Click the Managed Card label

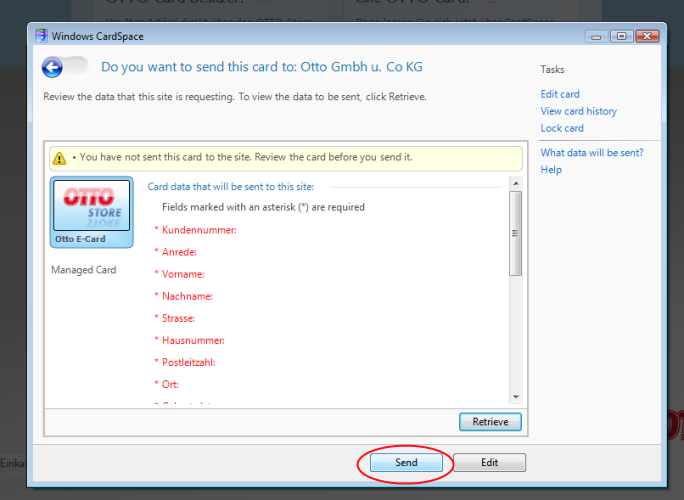click(84, 270)
